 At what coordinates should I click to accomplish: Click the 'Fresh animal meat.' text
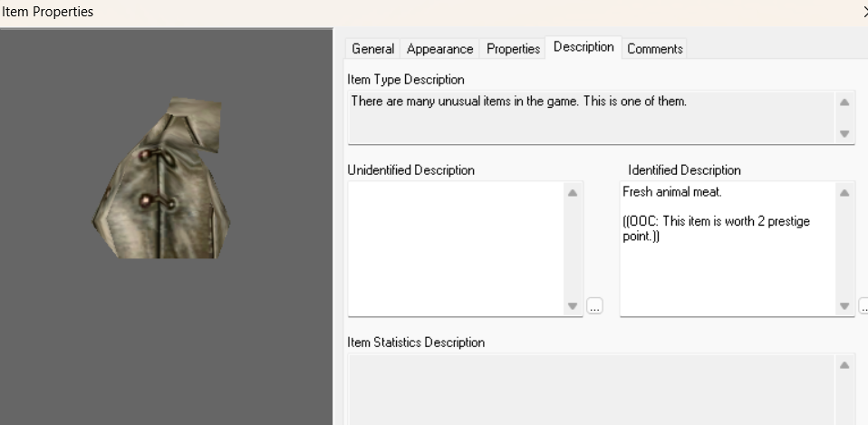click(672, 192)
